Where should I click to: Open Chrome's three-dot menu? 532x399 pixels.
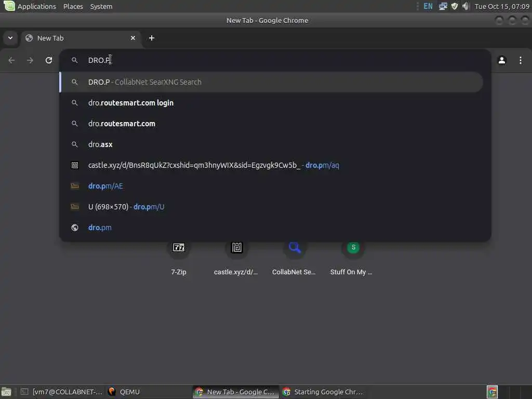click(x=521, y=60)
